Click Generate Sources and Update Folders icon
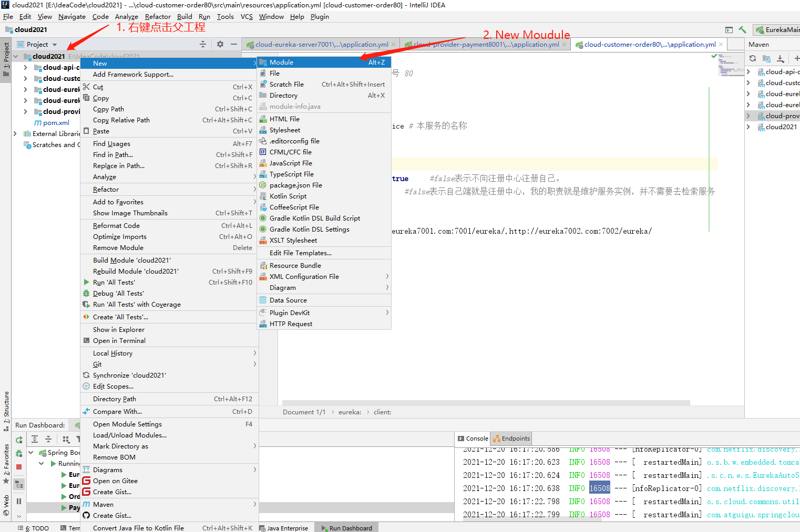The image size is (800, 532). [x=766, y=58]
